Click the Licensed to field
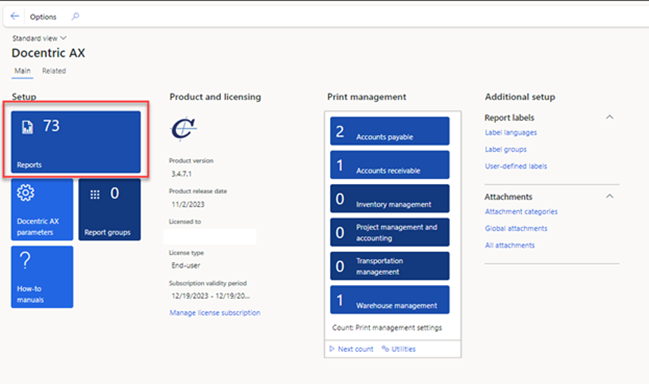649x384 pixels. [x=210, y=237]
